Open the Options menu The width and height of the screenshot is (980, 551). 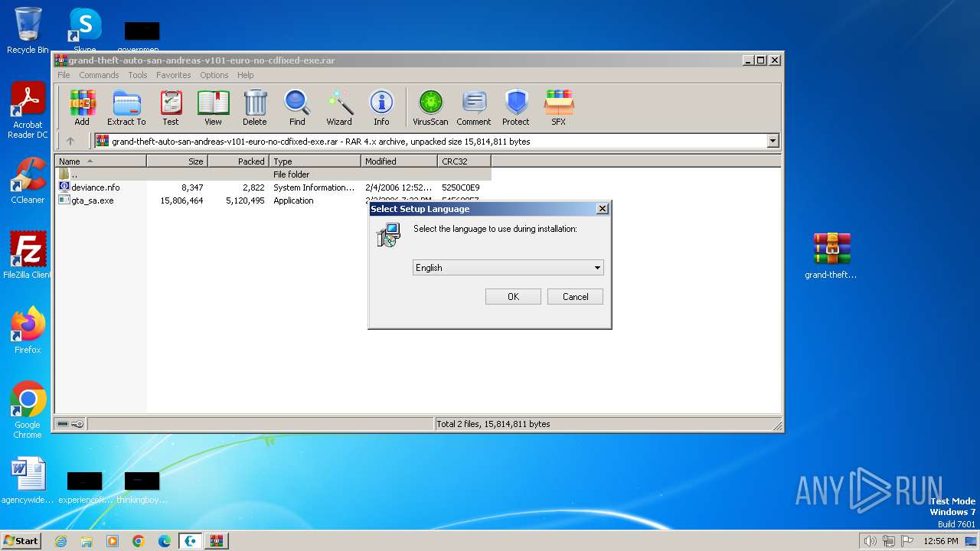(214, 75)
